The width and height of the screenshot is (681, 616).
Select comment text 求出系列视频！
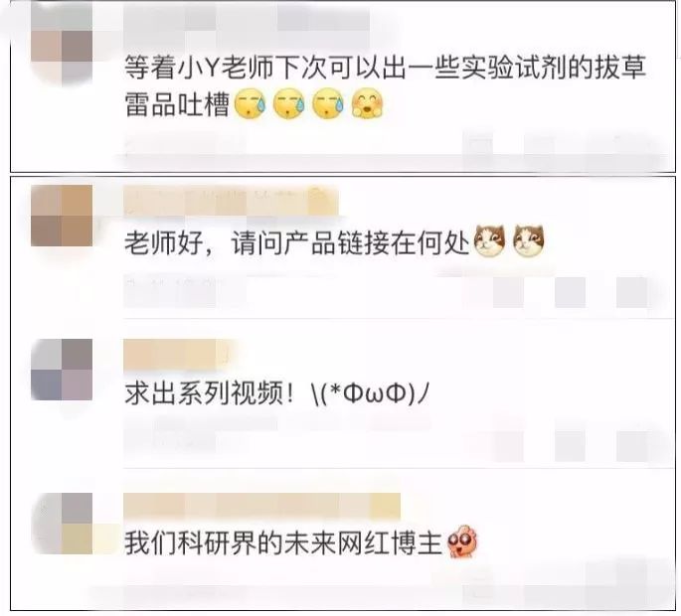(210, 393)
